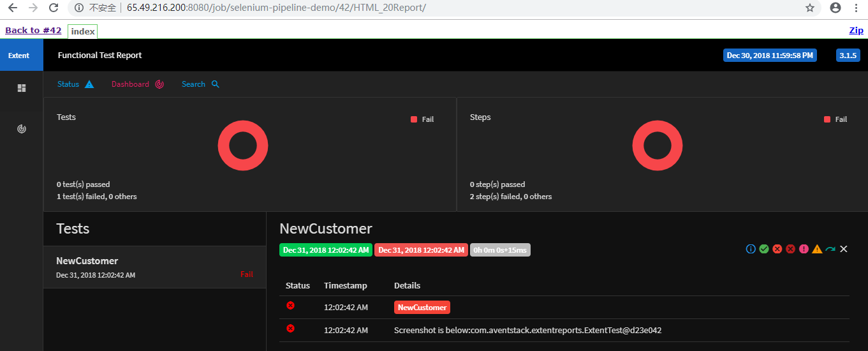
Task: Click the Timestamp column header
Action: pyautogui.click(x=346, y=286)
